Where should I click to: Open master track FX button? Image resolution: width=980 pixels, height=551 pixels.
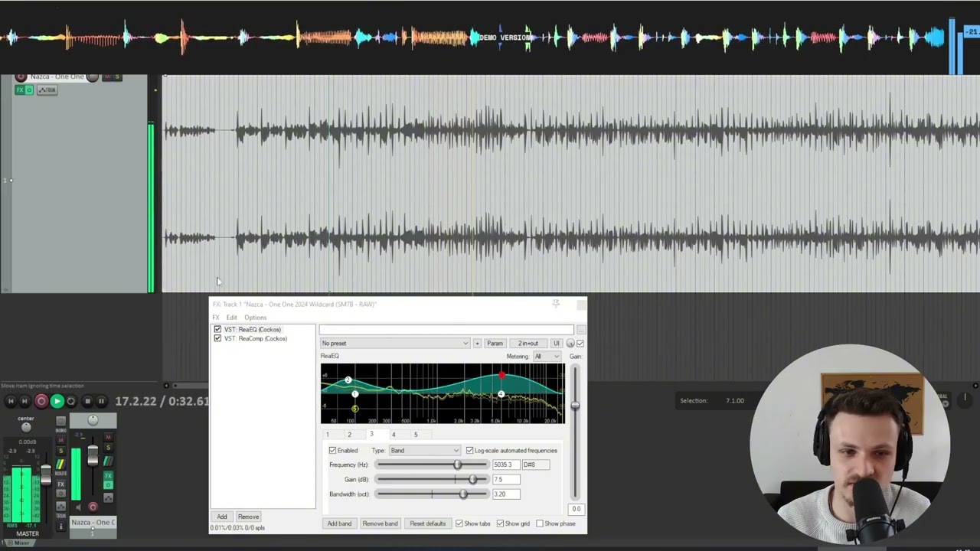60,484
